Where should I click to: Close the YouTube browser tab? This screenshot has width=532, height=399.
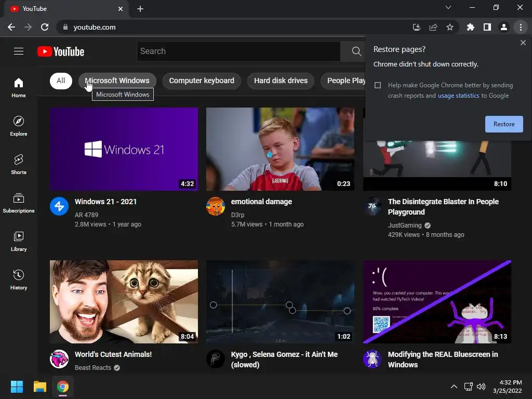pos(121,9)
